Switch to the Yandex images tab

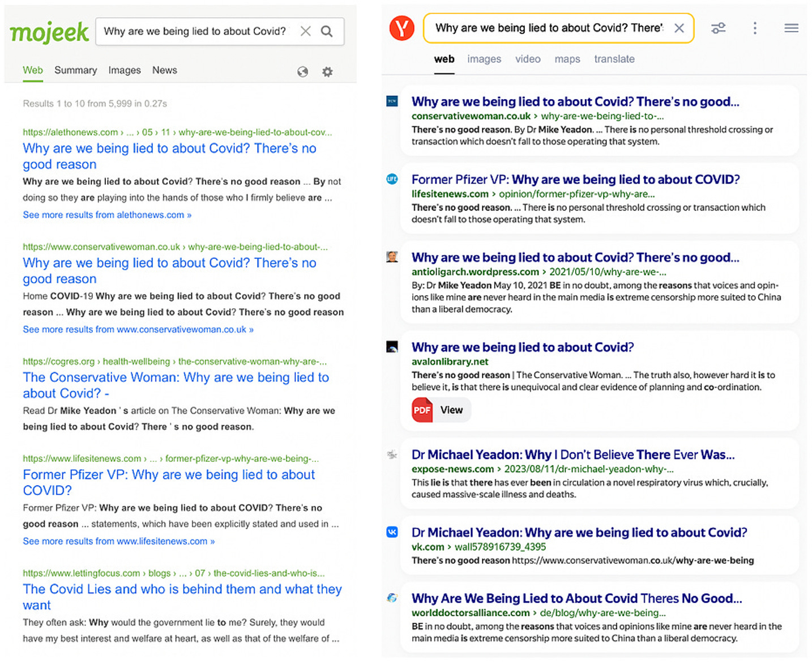(484, 59)
